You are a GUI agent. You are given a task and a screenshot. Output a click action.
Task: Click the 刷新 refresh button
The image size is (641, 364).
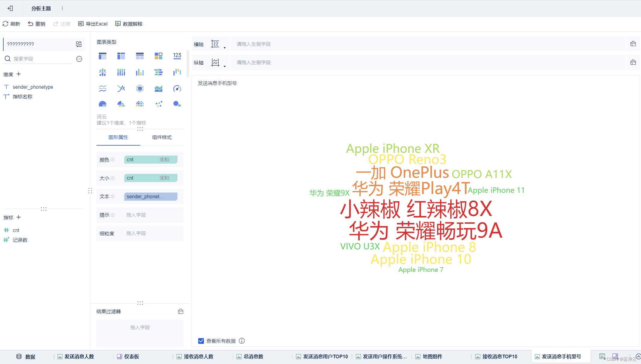pyautogui.click(x=11, y=24)
